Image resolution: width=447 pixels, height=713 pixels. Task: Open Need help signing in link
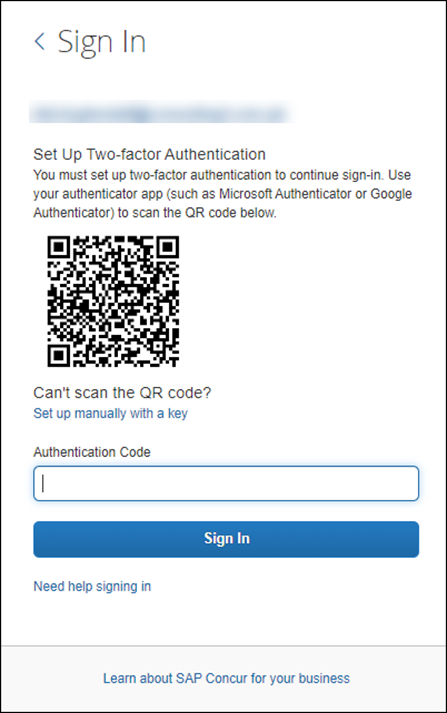pyautogui.click(x=92, y=586)
